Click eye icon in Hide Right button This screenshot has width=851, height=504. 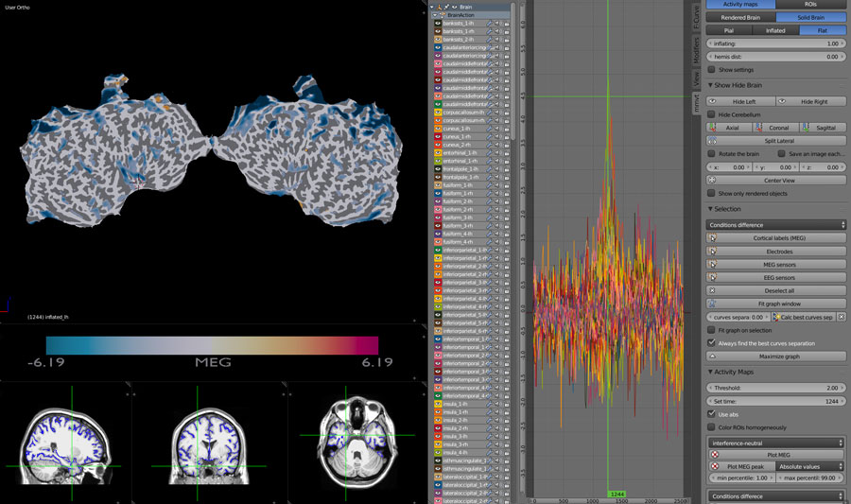pyautogui.click(x=782, y=101)
